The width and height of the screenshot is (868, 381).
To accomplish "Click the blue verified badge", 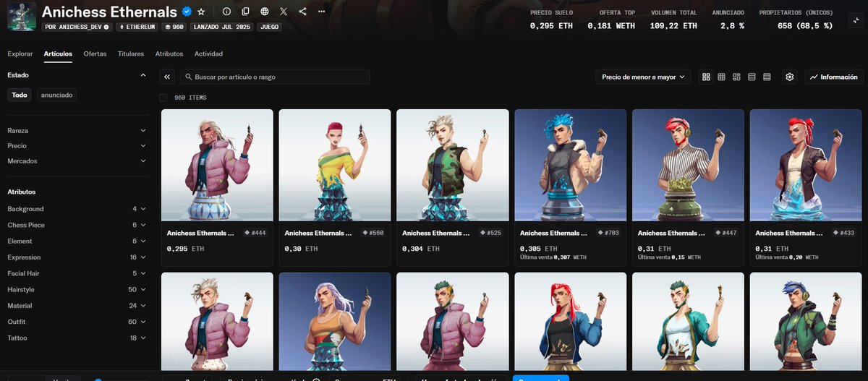I will [187, 12].
